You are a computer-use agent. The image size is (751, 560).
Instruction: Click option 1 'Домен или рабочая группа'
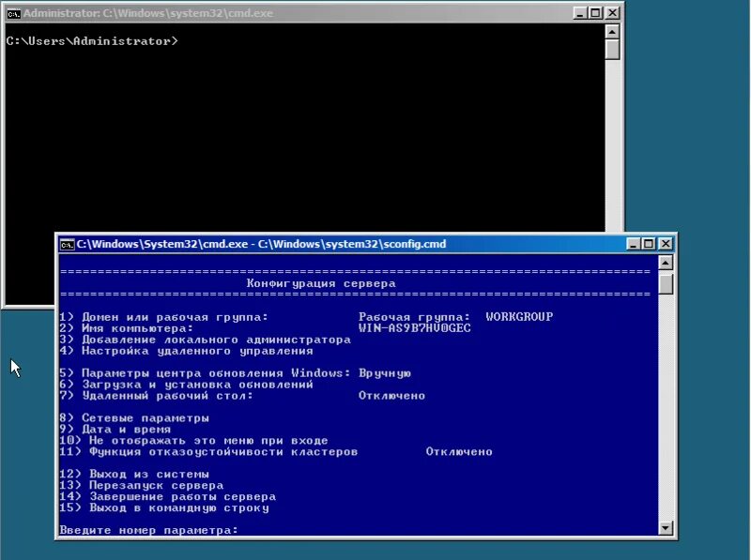point(163,317)
